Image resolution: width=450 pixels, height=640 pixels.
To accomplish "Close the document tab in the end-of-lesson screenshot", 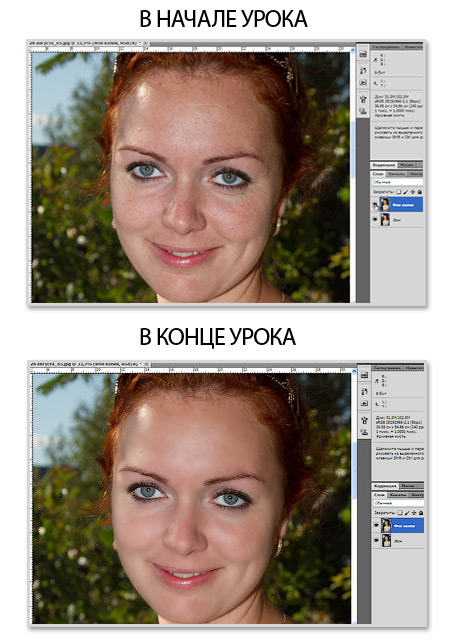I will [x=146, y=364].
